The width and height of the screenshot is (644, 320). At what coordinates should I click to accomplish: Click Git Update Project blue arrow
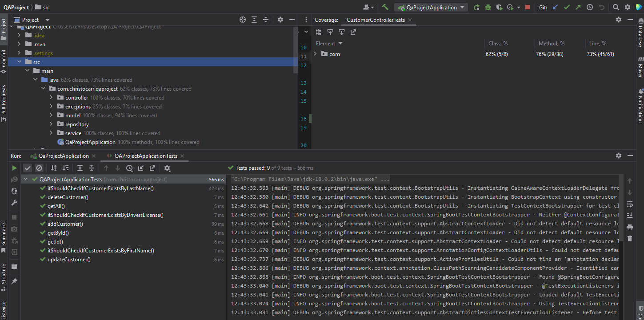(x=555, y=7)
